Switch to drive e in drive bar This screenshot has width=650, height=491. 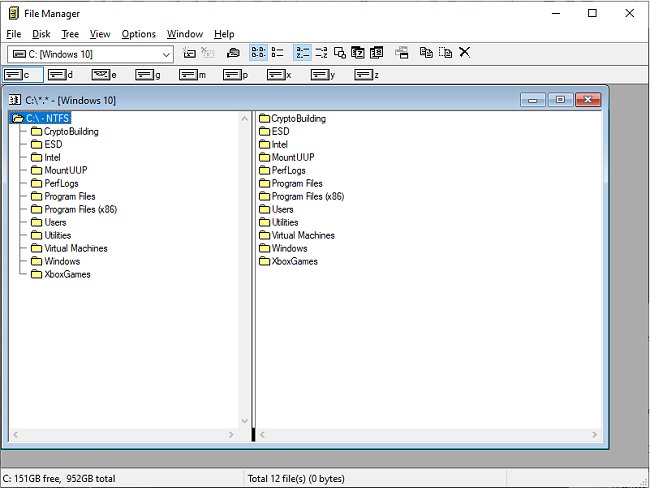coord(104,75)
